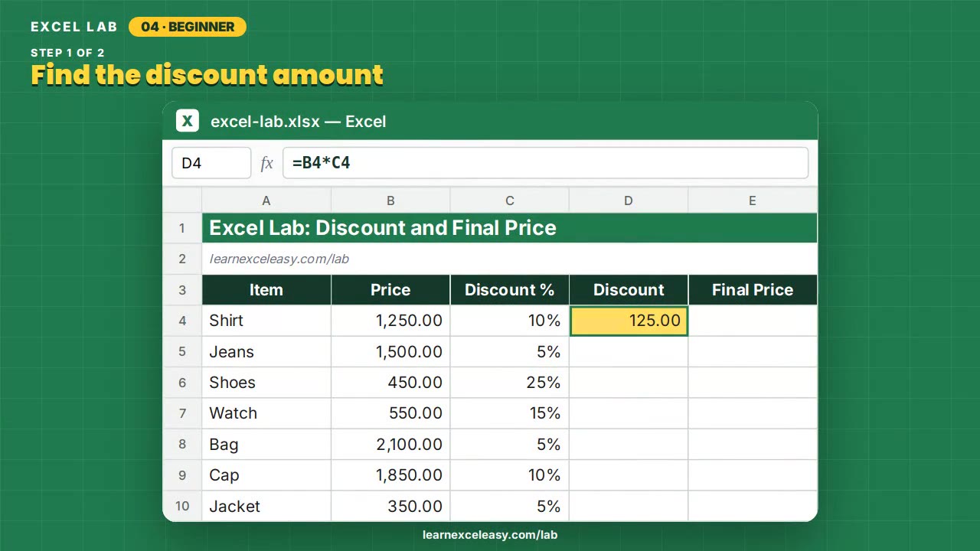
Task: Click the price cell 1,500.00
Action: click(390, 352)
